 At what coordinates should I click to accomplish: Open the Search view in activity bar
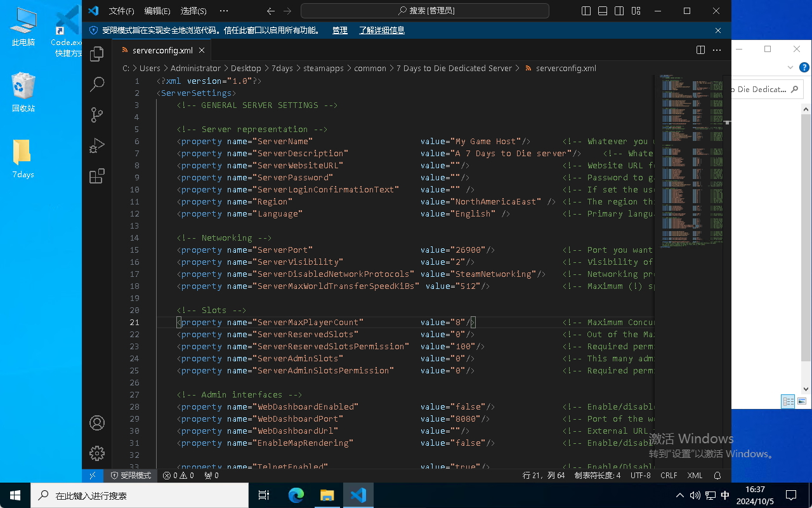(97, 84)
